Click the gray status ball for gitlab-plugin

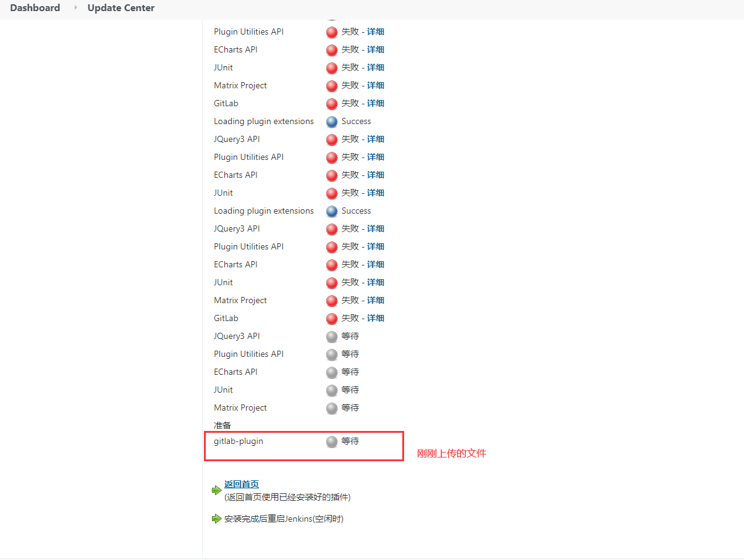pos(332,441)
